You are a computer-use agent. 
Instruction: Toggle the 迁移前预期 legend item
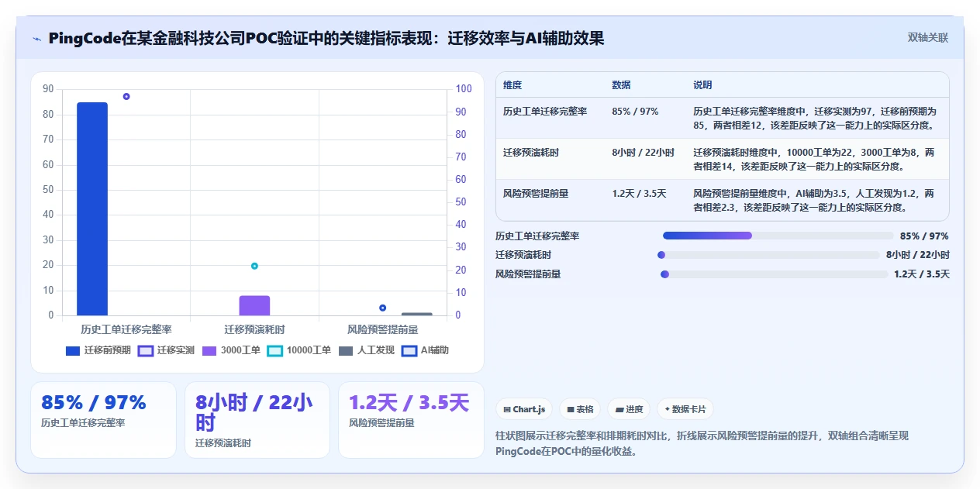pos(98,350)
